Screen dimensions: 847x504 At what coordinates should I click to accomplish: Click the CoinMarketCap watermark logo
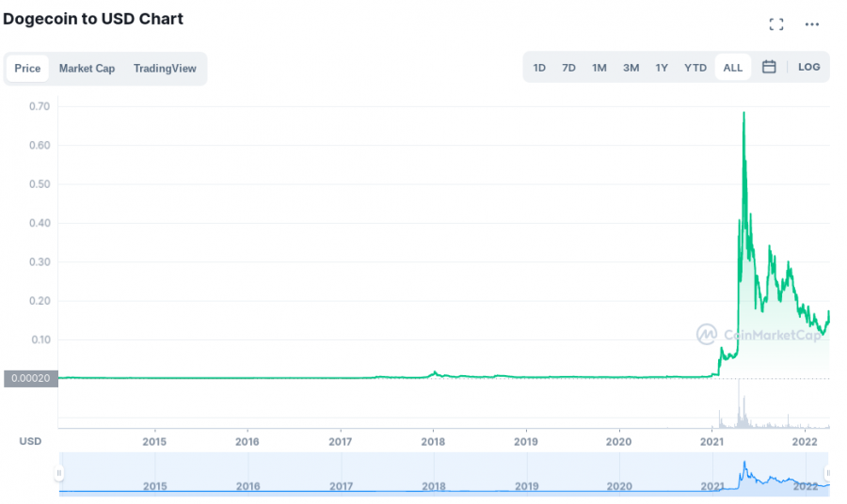pos(758,335)
